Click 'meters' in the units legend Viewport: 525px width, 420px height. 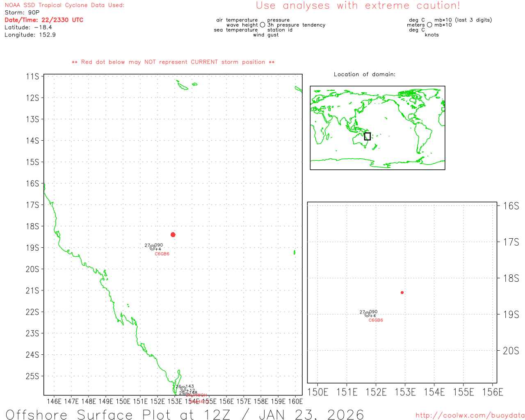(416, 25)
